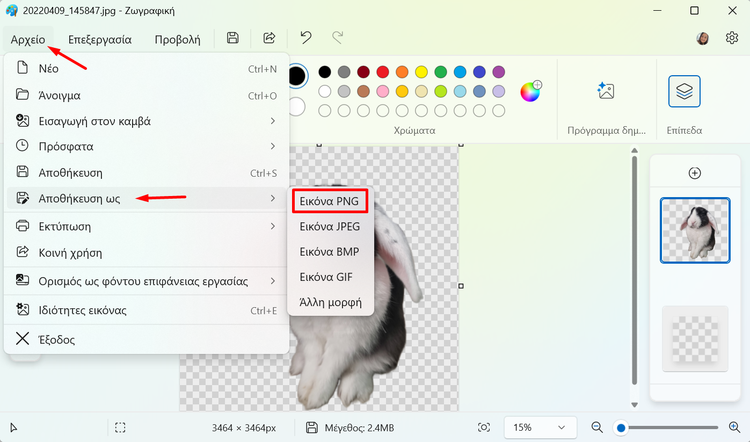Pick the black color swatch

[x=324, y=72]
